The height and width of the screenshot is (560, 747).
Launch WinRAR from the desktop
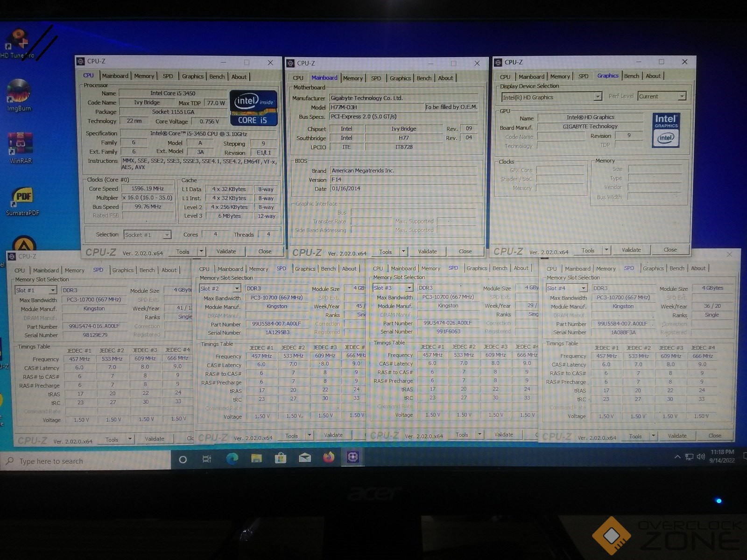pos(20,148)
